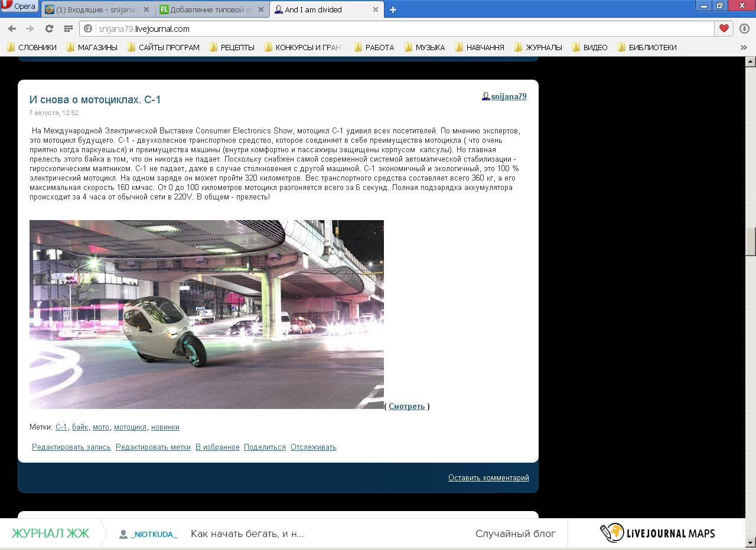
Task: Open the 'байк' tag
Action: click(80, 427)
